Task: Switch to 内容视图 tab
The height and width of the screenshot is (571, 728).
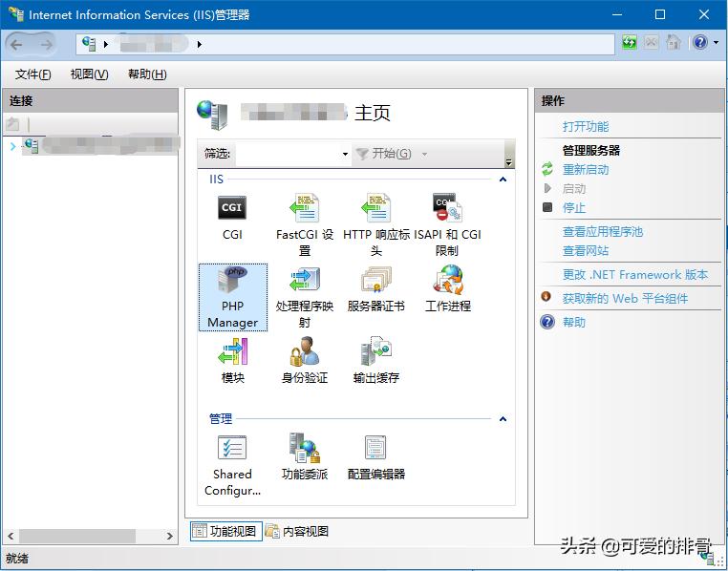Action: [x=297, y=531]
